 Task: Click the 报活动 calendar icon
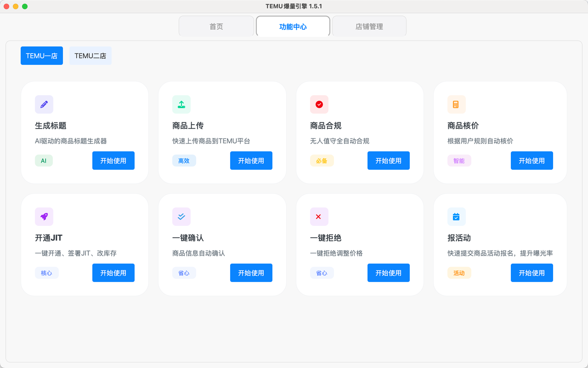point(457,217)
